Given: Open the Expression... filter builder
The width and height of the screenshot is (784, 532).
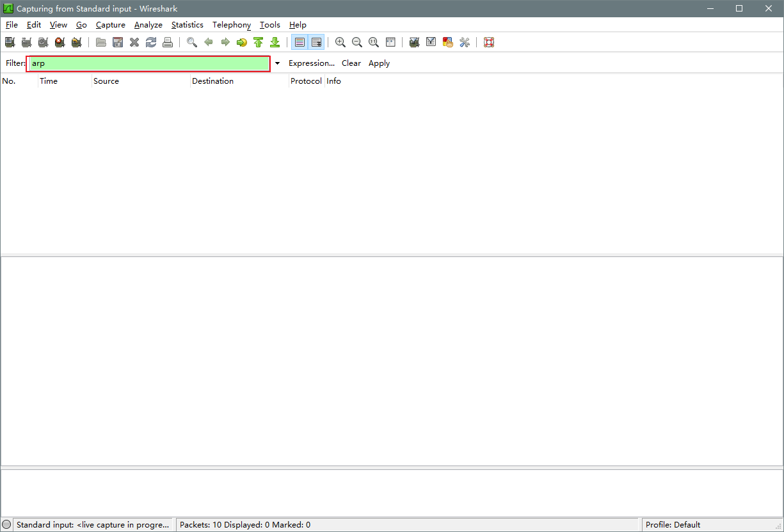Looking at the screenshot, I should coord(311,63).
